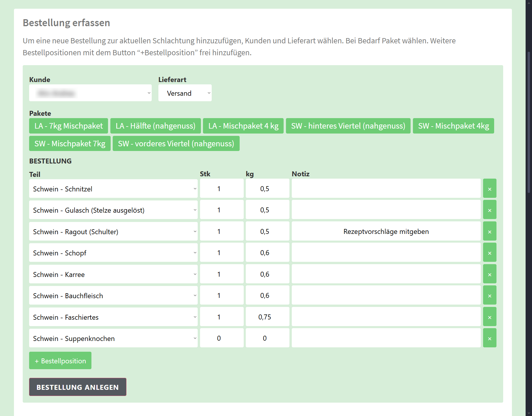532x416 pixels.
Task: Click the Notiz field for Schwein - Schopf
Action: (386, 253)
